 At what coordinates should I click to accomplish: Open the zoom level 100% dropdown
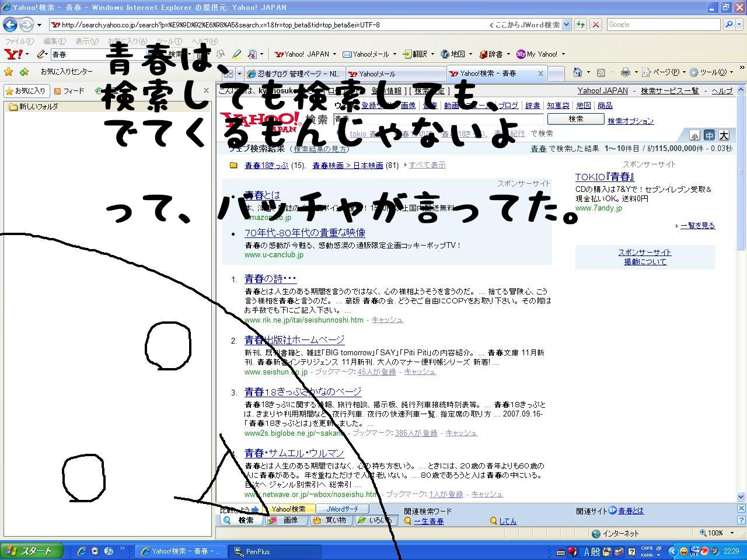tap(732, 533)
